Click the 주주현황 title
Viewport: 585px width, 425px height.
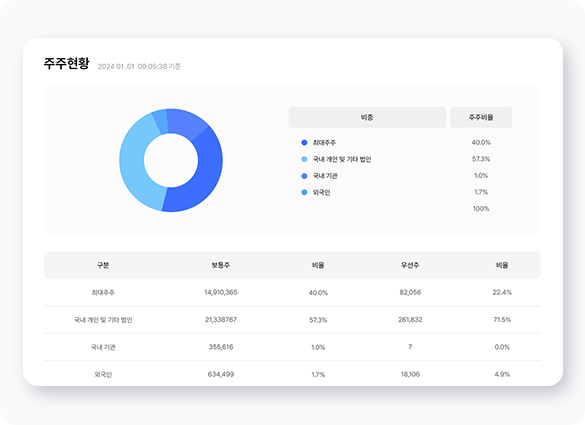66,63
